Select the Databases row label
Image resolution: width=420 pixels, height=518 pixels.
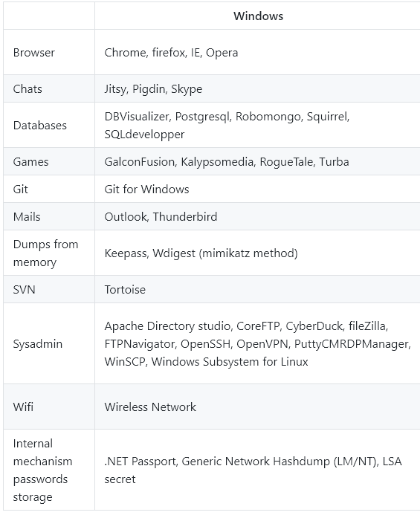39,125
